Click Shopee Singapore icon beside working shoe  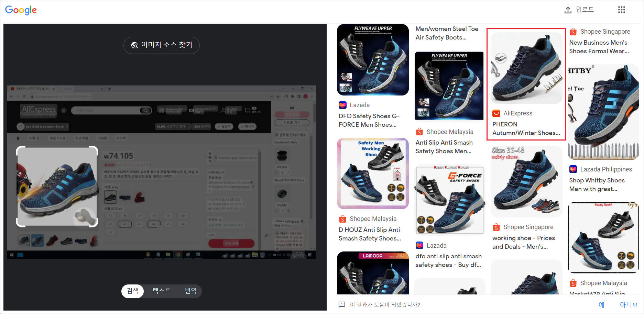point(496,227)
